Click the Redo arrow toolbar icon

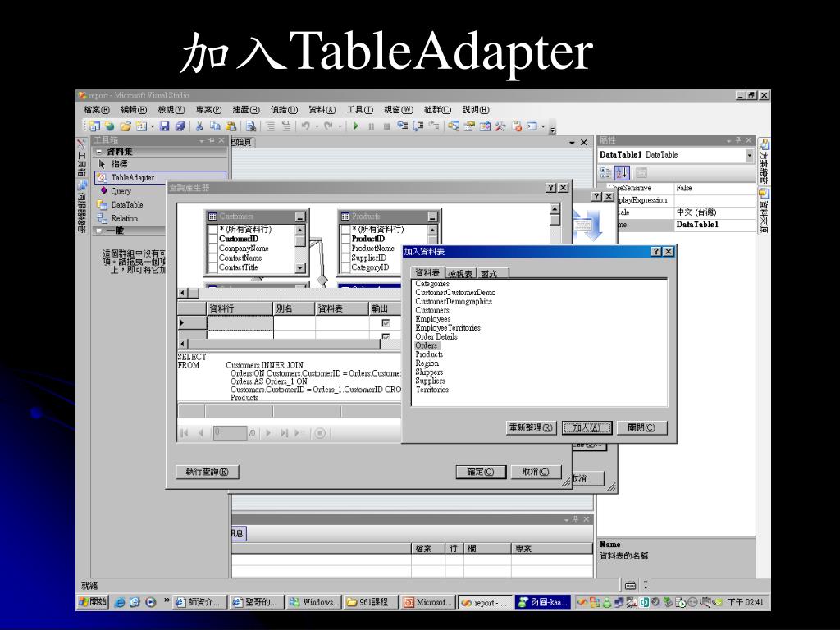(328, 126)
